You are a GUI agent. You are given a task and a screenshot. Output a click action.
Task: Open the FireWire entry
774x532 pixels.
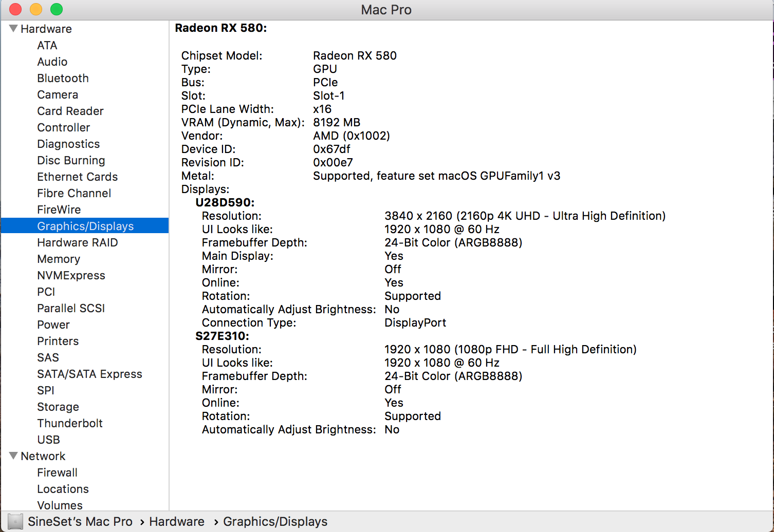[59, 210]
